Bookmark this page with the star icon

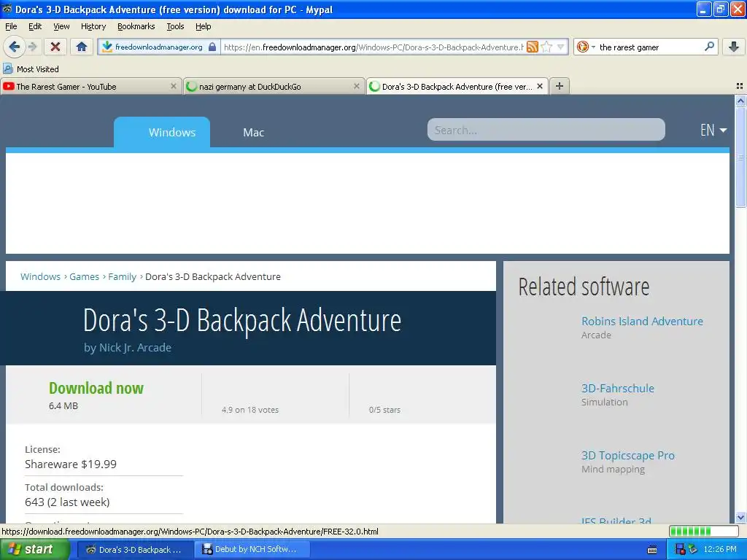point(547,47)
